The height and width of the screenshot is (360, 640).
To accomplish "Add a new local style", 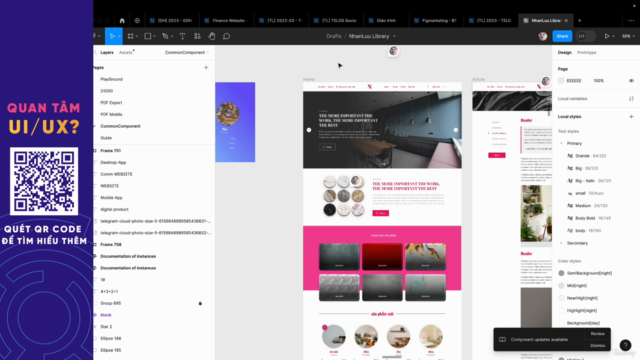I will [631, 117].
